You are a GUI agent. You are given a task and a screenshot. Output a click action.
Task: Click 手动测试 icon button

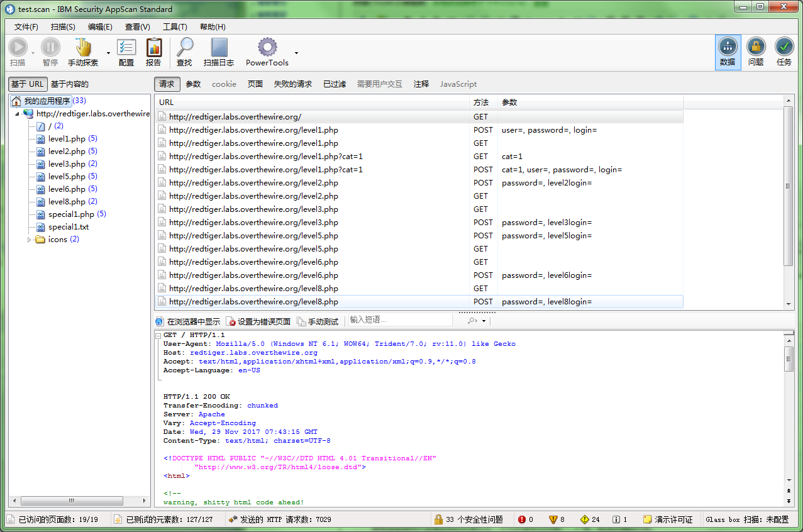[301, 321]
